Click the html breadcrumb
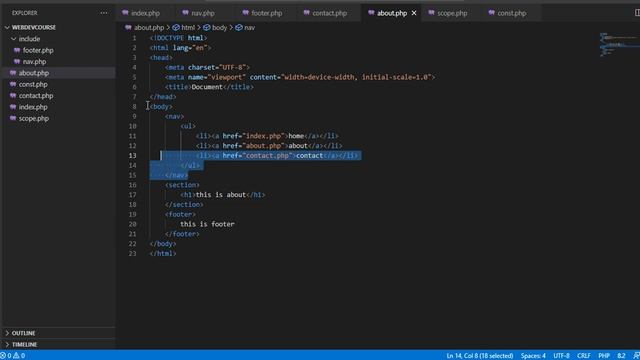Viewport: 640px width, 360px height. click(x=188, y=28)
